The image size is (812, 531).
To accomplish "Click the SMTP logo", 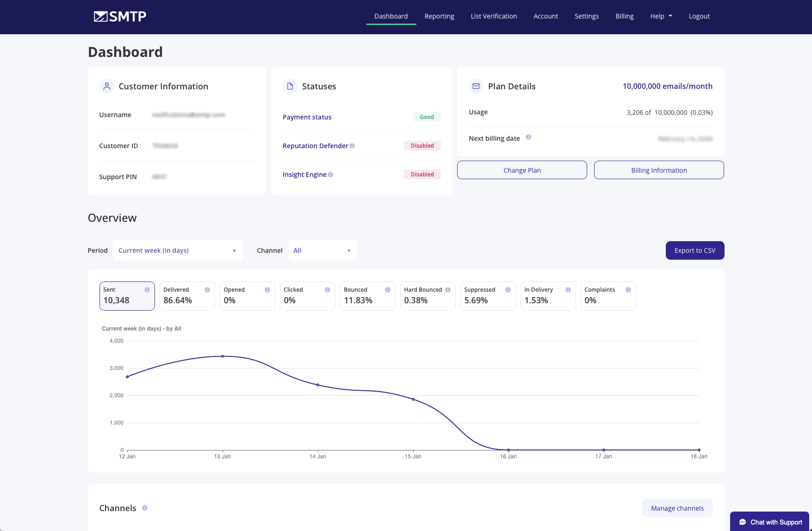I will pyautogui.click(x=119, y=16).
